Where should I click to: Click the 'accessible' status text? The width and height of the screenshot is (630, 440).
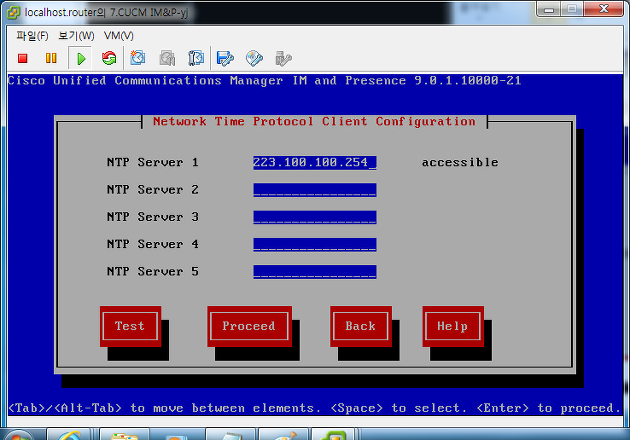[x=460, y=162]
